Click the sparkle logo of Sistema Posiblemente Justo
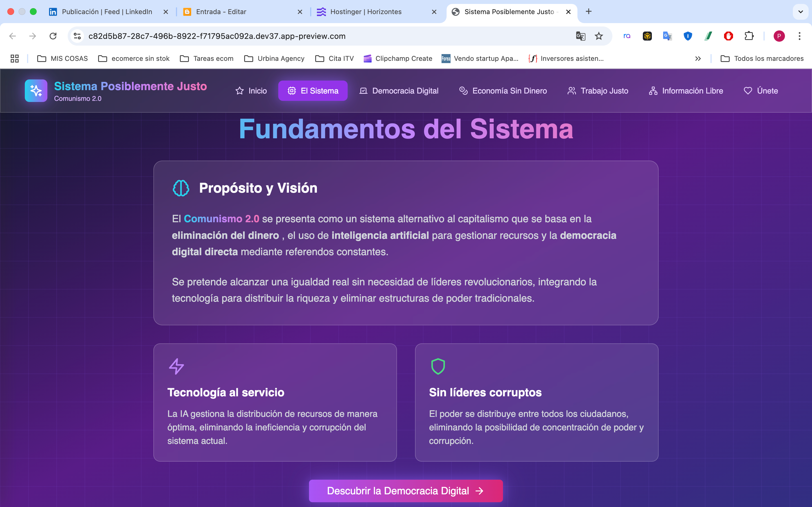Viewport: 812px width, 507px height. tap(36, 90)
